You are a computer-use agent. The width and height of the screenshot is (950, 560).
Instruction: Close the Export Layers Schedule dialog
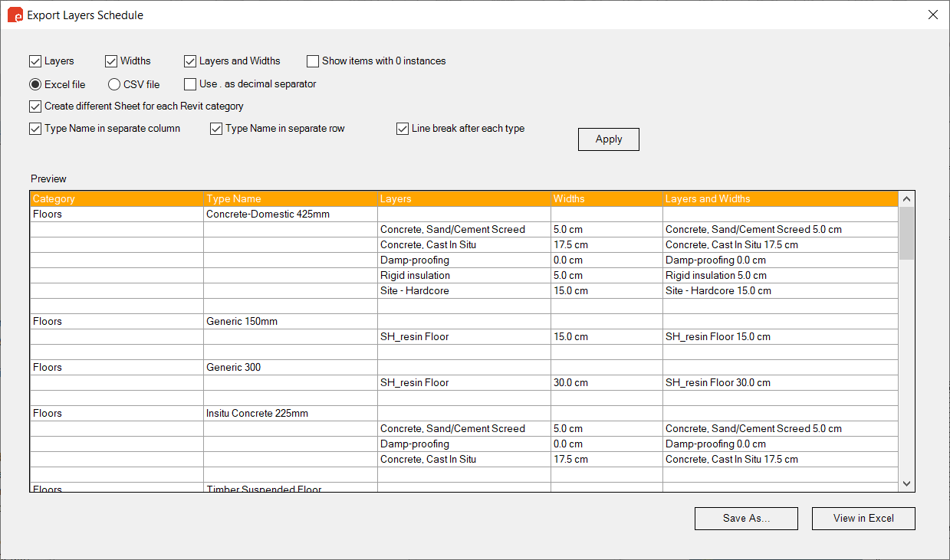click(932, 15)
